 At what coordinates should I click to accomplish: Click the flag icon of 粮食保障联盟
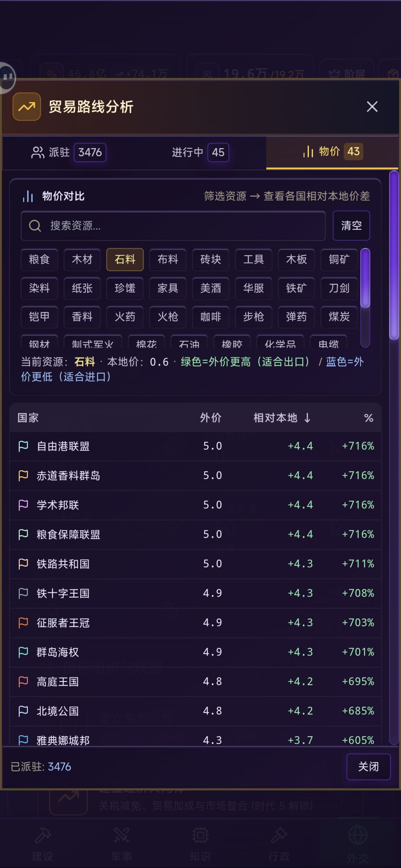[23, 534]
